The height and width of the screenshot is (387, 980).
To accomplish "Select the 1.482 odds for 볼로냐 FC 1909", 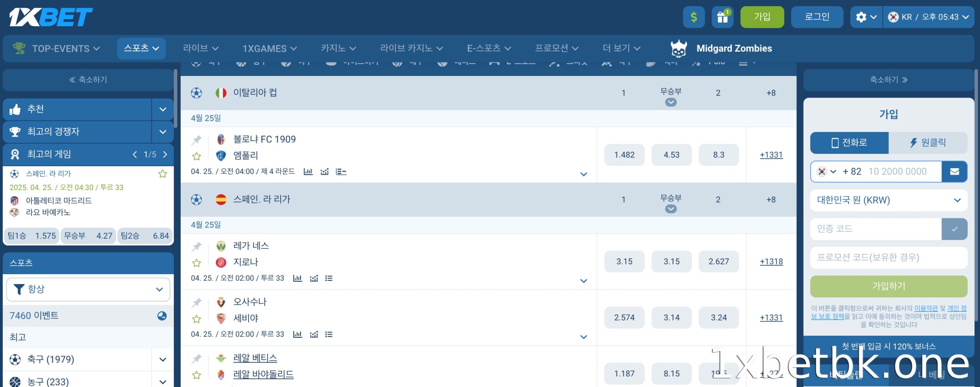I will point(624,155).
